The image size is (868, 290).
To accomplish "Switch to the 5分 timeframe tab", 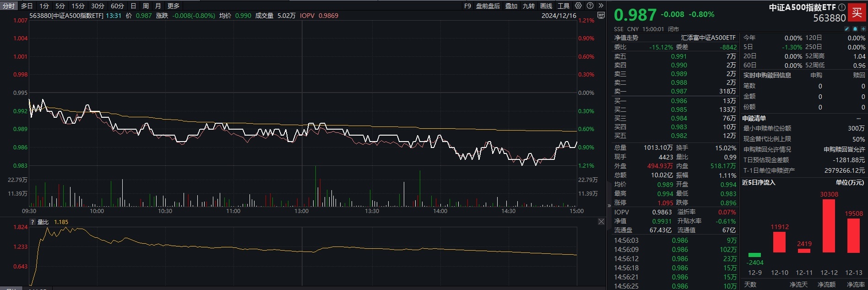I will tap(60, 6).
